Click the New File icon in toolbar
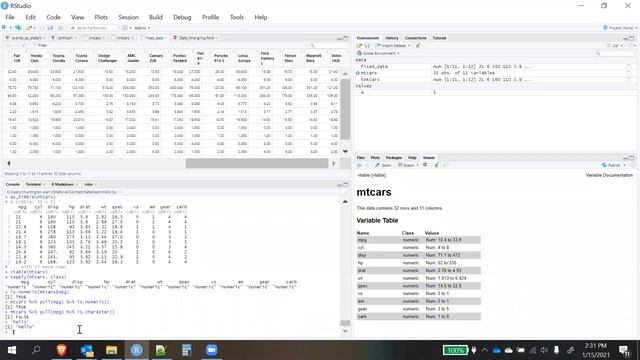Image resolution: width=640 pixels, height=360 pixels. (4, 28)
